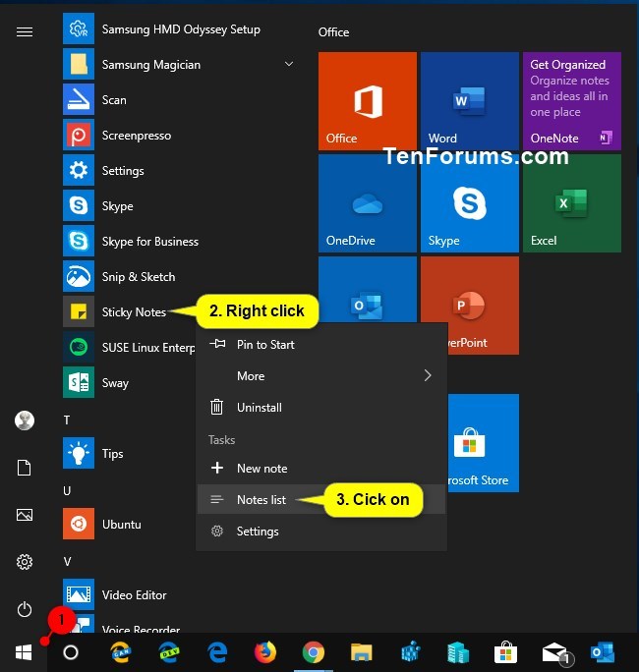Select New note task

321,468
